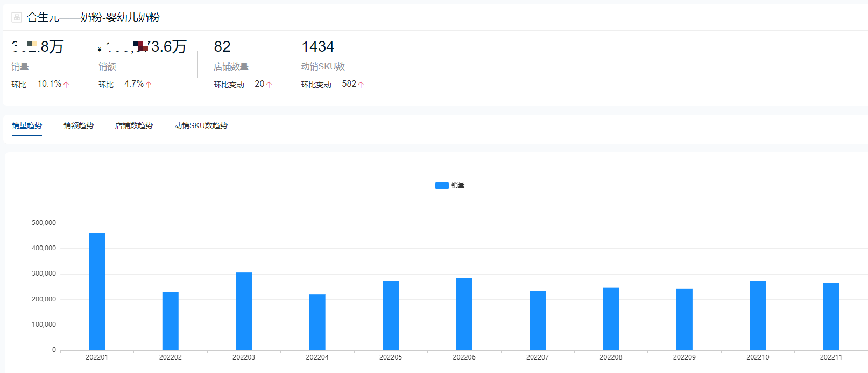Select the 202203 bar in chart
The height and width of the screenshot is (373, 868).
point(244,311)
